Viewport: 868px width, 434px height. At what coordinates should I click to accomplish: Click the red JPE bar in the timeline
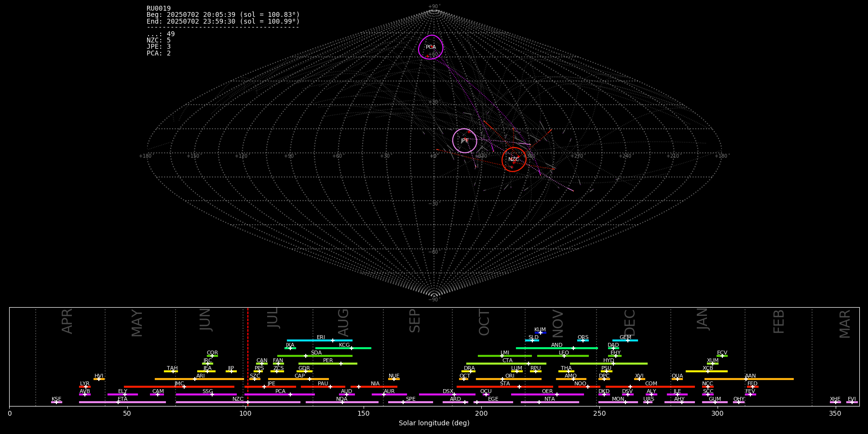tap(271, 387)
